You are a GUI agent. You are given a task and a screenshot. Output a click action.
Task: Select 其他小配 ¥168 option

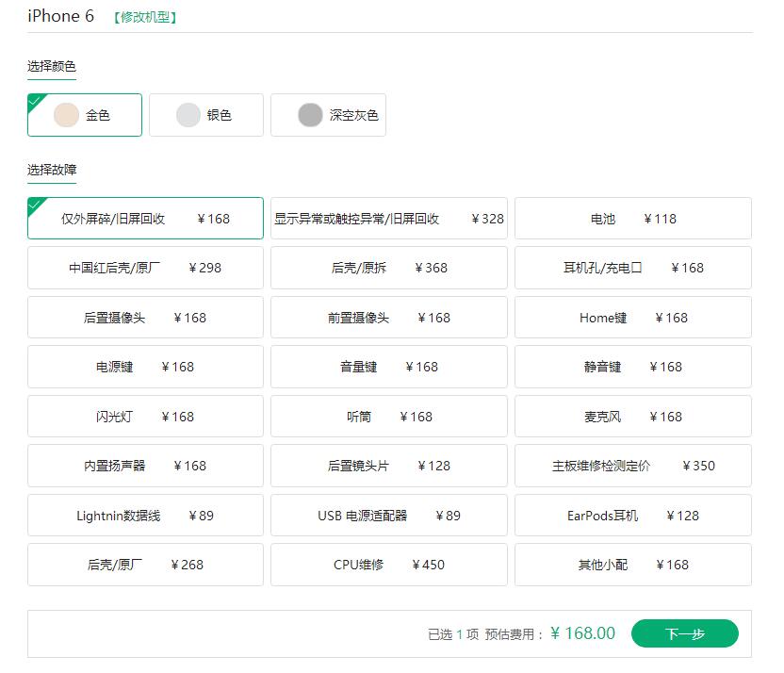[x=633, y=565]
